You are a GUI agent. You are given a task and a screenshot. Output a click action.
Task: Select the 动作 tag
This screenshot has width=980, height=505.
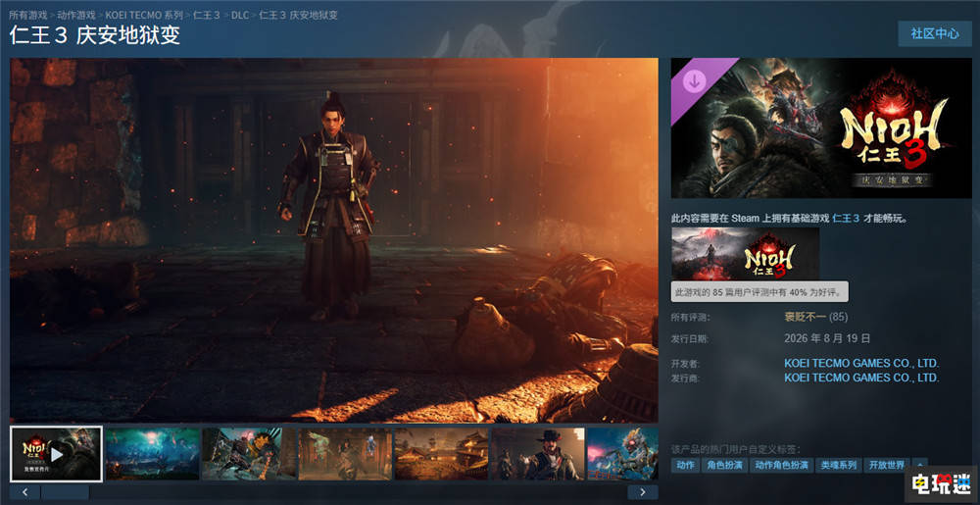pyautogui.click(x=685, y=465)
